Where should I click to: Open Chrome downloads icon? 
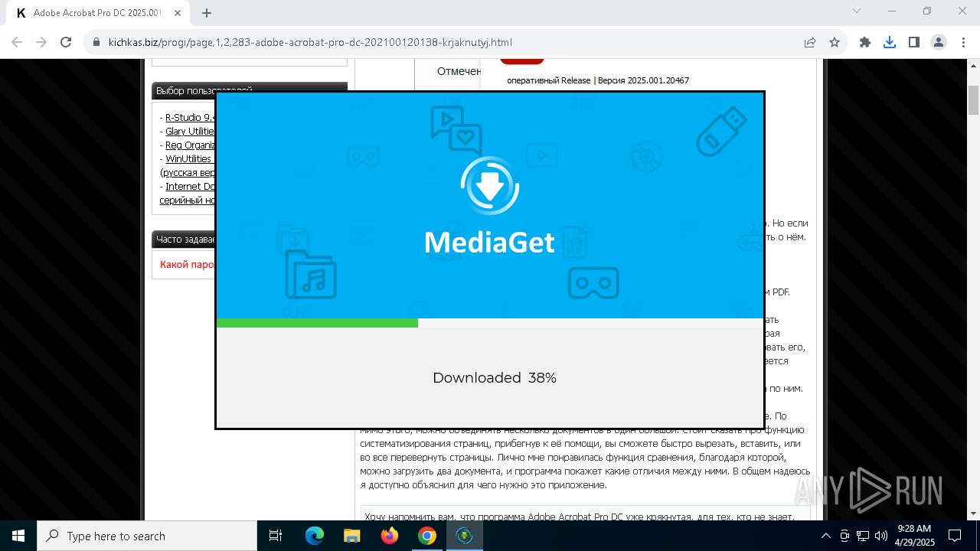[x=890, y=42]
